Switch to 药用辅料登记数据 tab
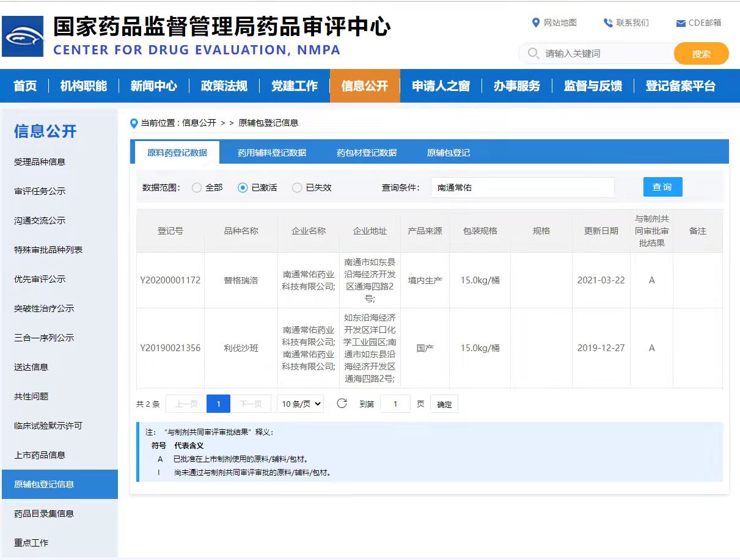The height and width of the screenshot is (560, 740). [x=272, y=153]
